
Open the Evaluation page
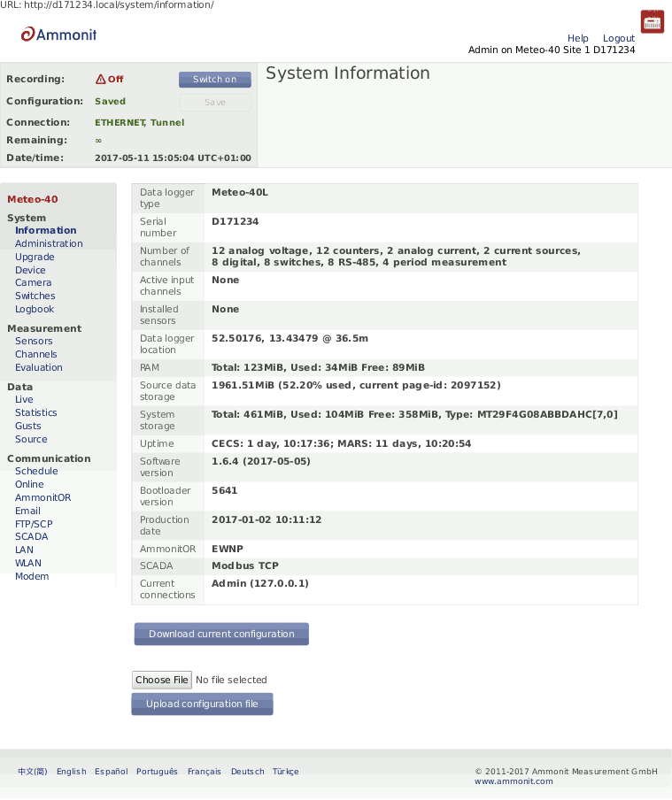(38, 367)
